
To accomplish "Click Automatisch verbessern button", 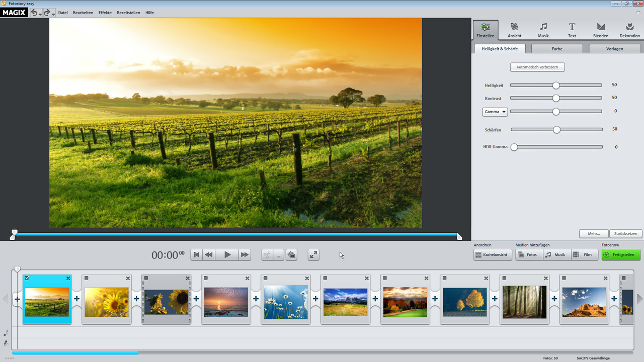I will [537, 67].
